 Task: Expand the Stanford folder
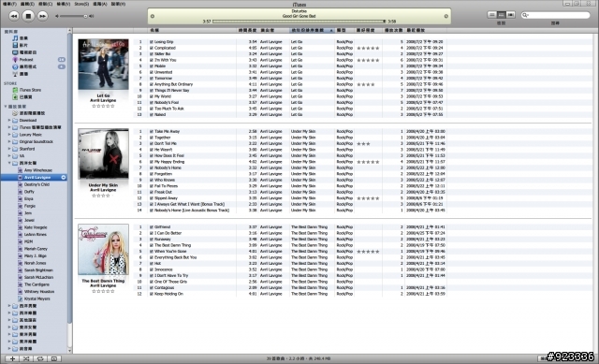pyautogui.click(x=9, y=149)
